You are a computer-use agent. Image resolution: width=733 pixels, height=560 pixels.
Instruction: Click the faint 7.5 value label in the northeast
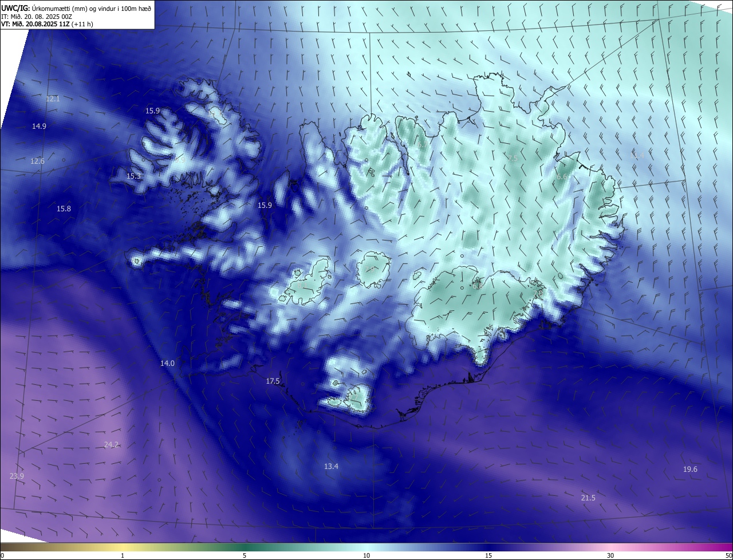(513, 158)
